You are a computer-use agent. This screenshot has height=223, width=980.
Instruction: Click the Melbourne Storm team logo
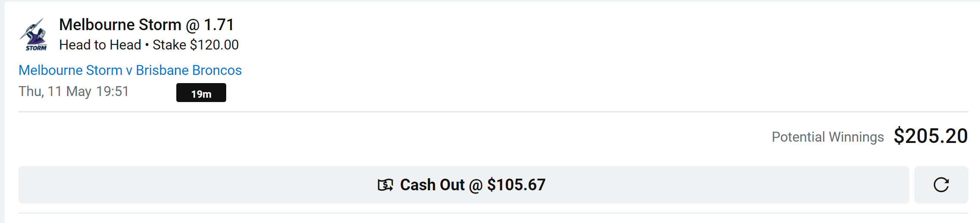[x=33, y=34]
